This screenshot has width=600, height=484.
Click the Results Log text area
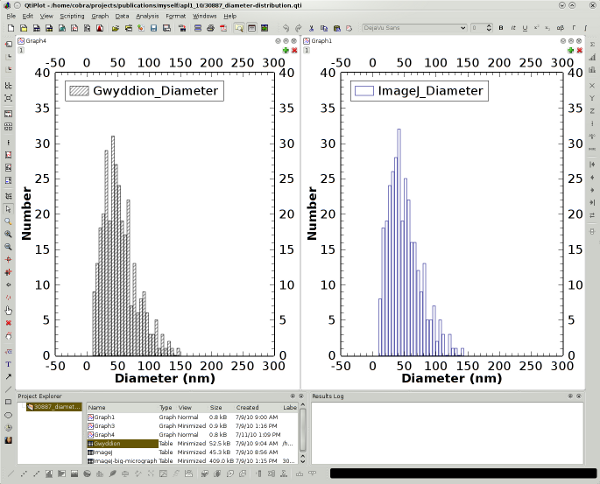click(x=447, y=433)
